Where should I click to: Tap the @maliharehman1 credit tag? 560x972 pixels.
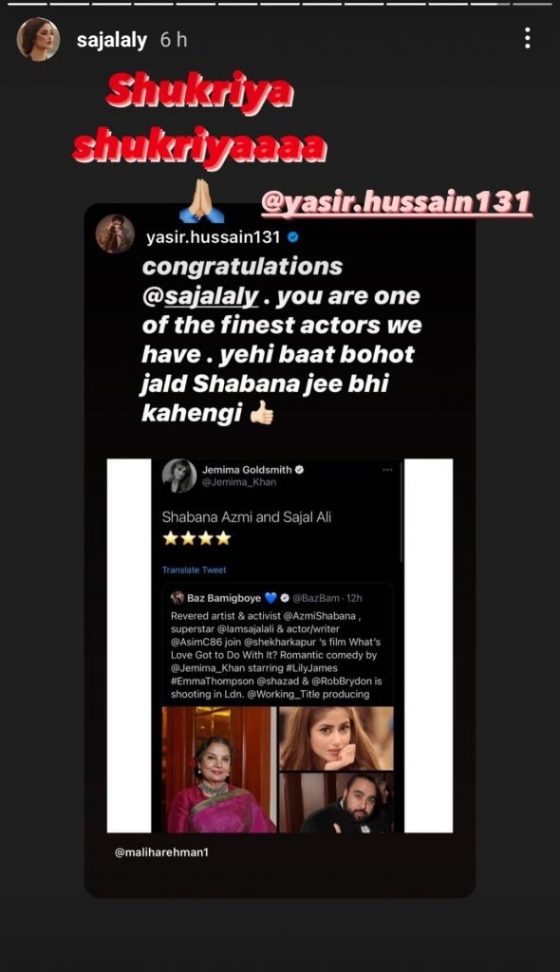pyautogui.click(x=162, y=852)
